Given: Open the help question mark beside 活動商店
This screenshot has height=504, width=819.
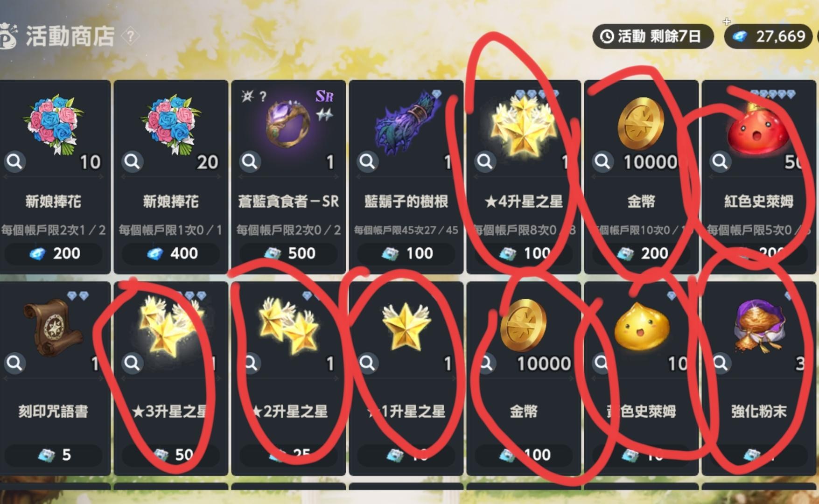Looking at the screenshot, I should [x=130, y=36].
